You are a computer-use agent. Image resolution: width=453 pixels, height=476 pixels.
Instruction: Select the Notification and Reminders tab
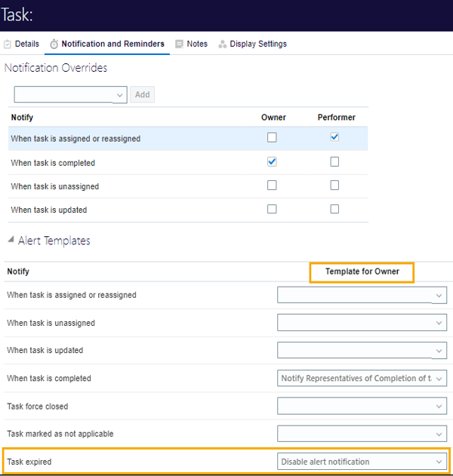112,44
